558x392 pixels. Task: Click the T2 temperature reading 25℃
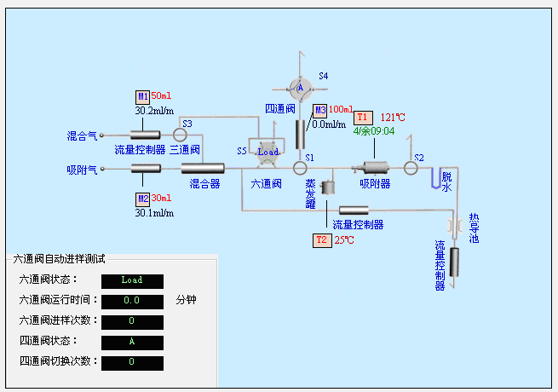(x=344, y=240)
